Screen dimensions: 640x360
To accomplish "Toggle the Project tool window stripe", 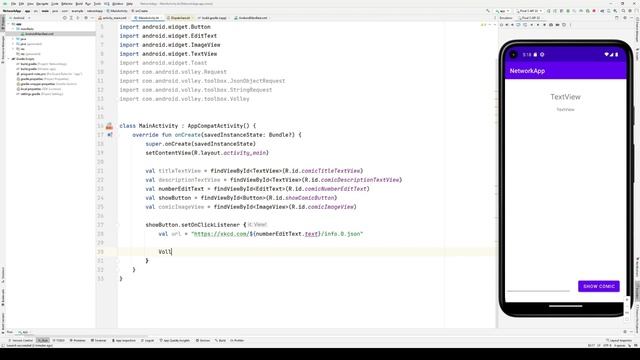I will (3, 22).
